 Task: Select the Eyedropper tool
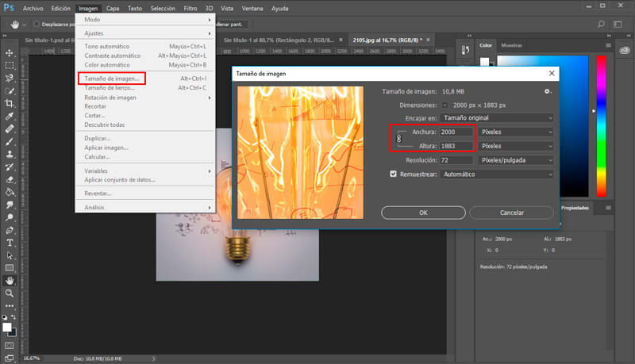10,116
